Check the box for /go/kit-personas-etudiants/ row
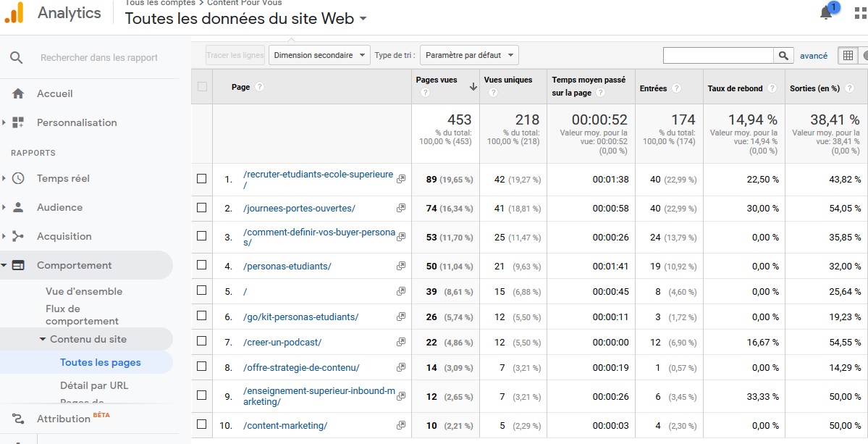 point(202,316)
